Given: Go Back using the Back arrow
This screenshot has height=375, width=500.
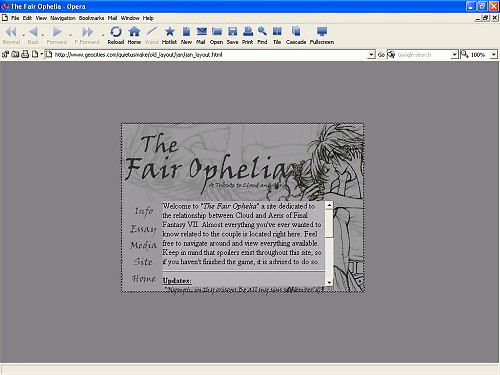Looking at the screenshot, I should point(33,32).
